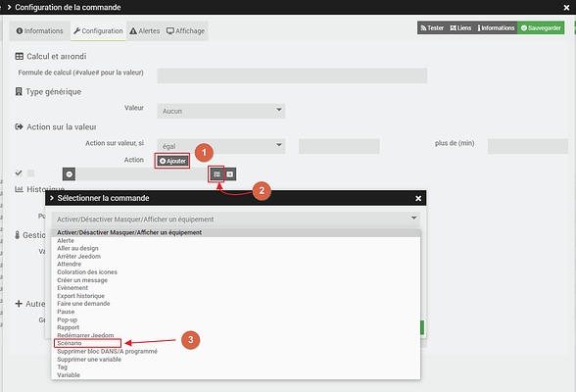Switch to the Affichage tab

click(185, 30)
